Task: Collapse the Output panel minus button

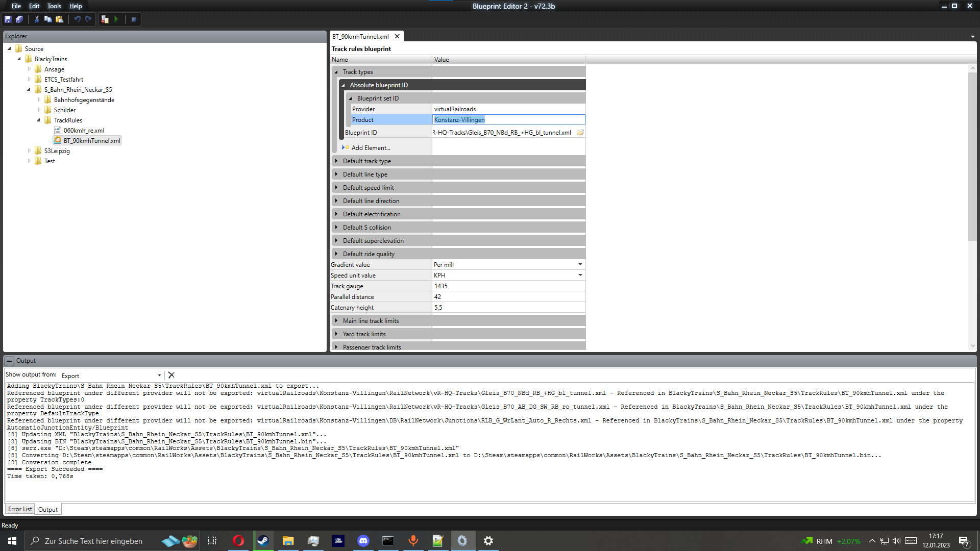Action: point(9,361)
